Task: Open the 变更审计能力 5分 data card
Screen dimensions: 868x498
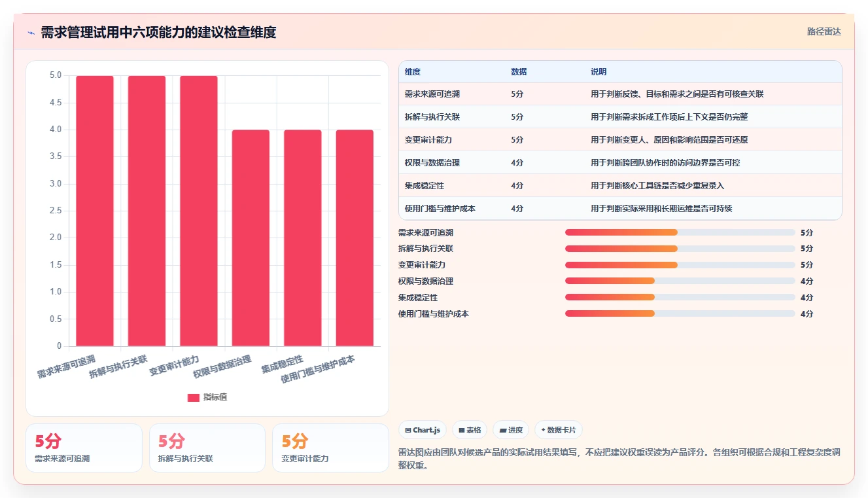Action: pos(330,448)
